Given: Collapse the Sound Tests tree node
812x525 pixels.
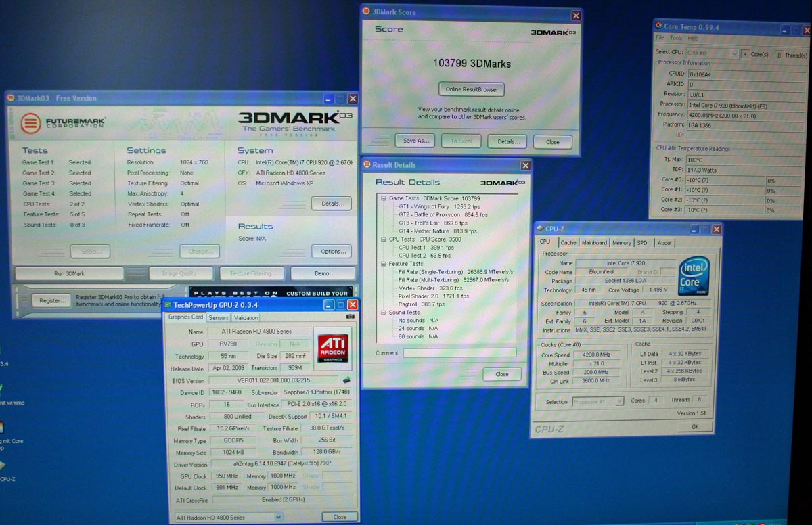Looking at the screenshot, I should click(384, 313).
